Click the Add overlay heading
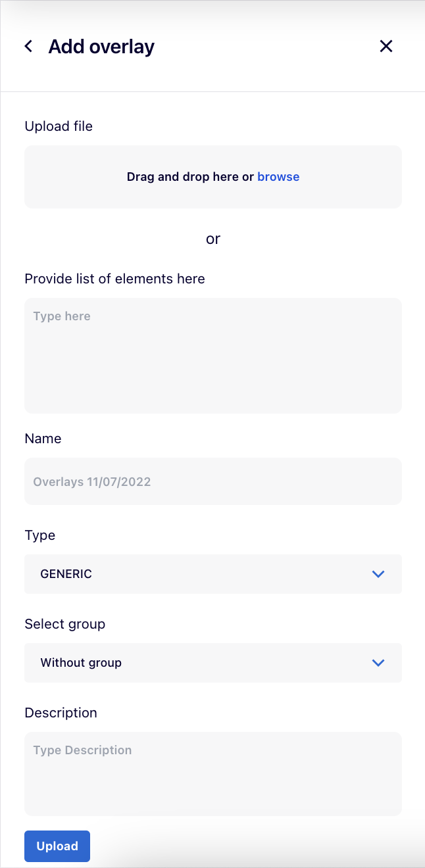Screen dimensions: 425x868 [101, 47]
